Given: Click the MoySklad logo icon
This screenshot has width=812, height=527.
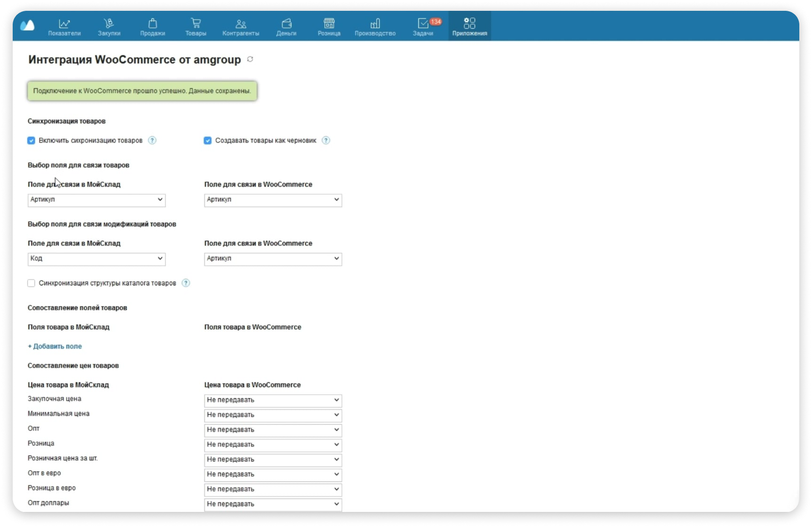Looking at the screenshot, I should (27, 25).
